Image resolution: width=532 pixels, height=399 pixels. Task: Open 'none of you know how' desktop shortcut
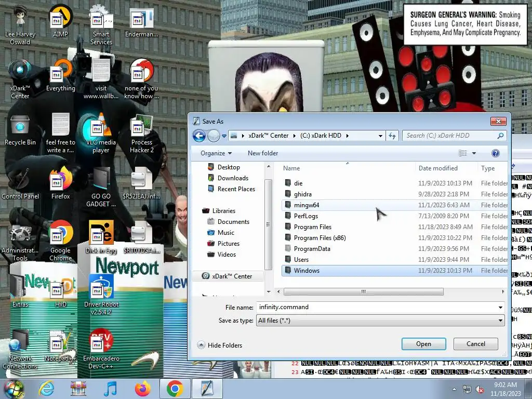141,79
